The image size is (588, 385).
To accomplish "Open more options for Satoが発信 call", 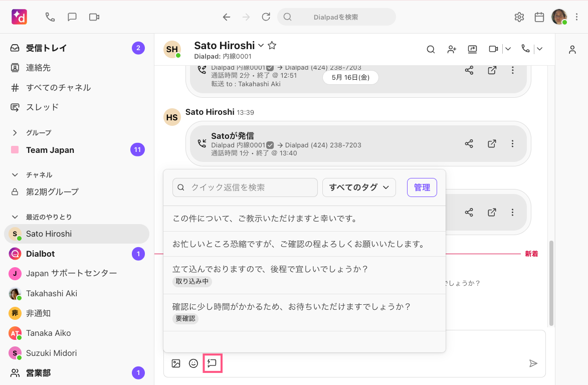I will coord(513,143).
